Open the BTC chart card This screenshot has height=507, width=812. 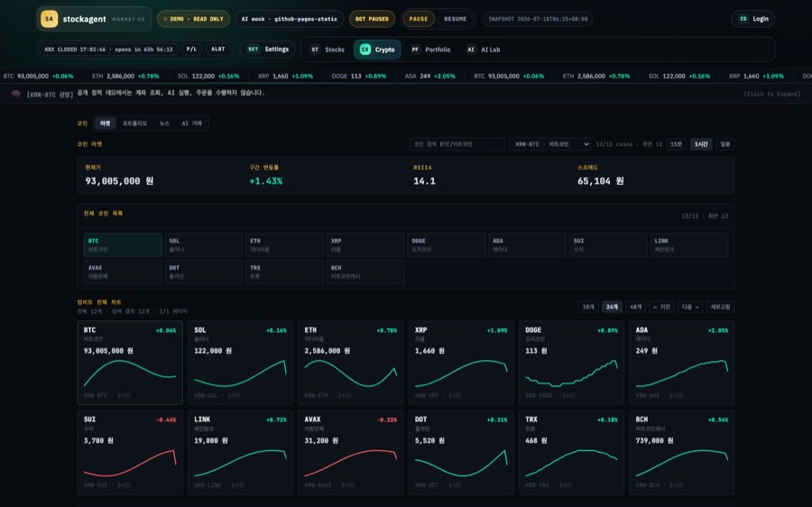130,363
